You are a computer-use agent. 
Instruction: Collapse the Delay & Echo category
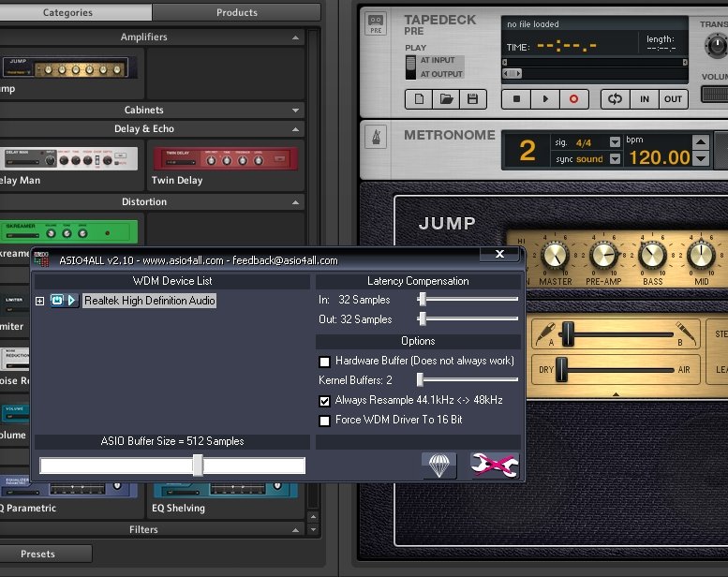[295, 129]
